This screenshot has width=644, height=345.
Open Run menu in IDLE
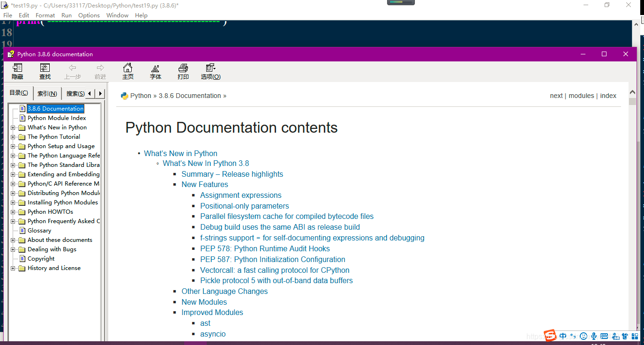tap(67, 15)
